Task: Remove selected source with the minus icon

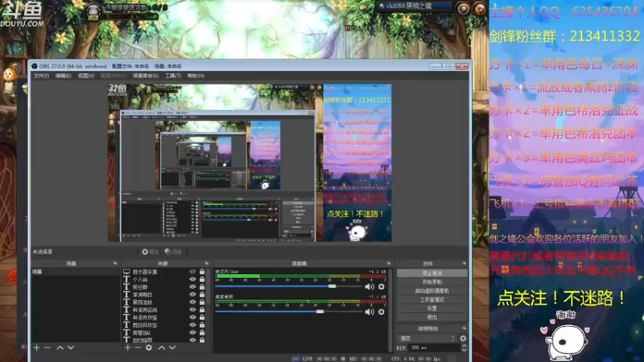Action: pos(138,348)
